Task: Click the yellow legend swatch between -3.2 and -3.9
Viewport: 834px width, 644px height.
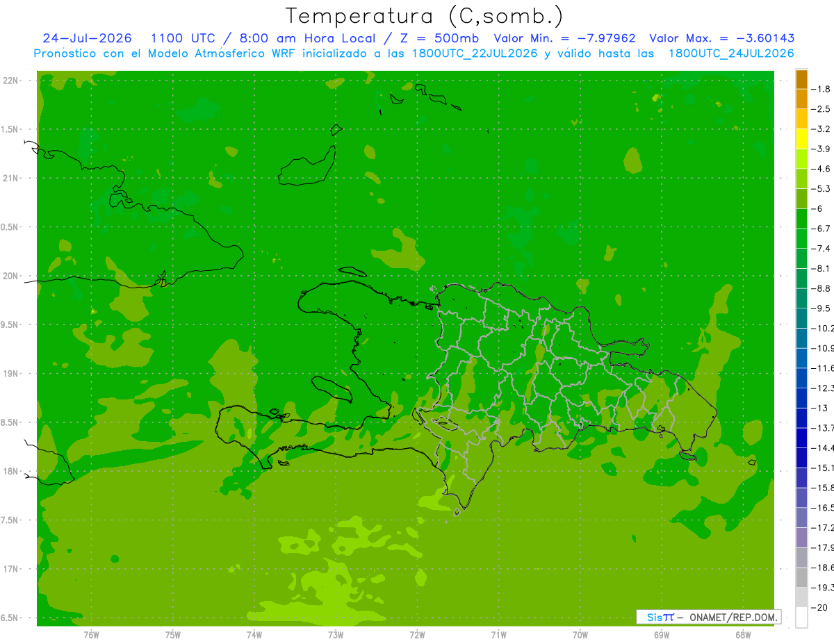Action: (x=801, y=138)
